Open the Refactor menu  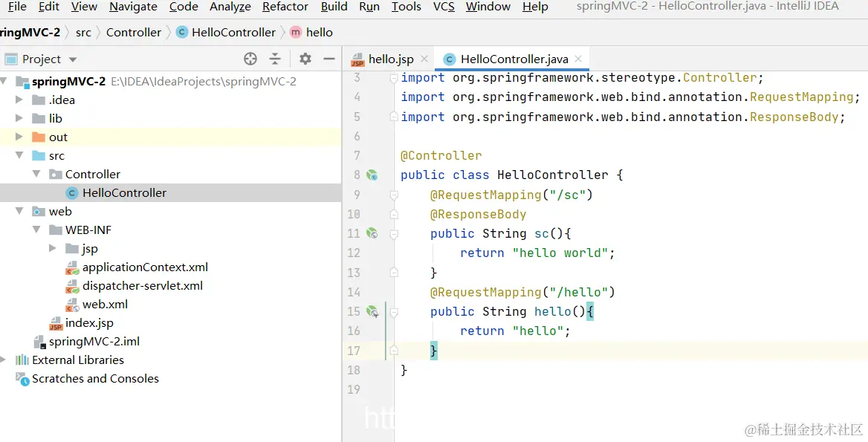(x=285, y=7)
